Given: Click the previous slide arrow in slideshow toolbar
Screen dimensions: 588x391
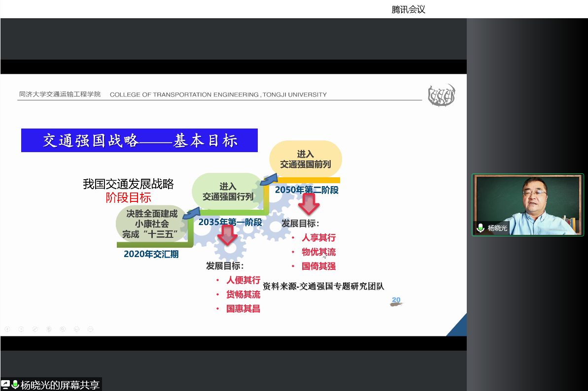Looking at the screenshot, I should pyautogui.click(x=7, y=329).
